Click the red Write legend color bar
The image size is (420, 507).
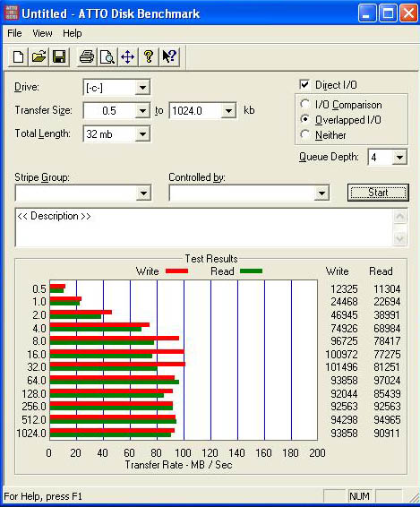click(176, 271)
